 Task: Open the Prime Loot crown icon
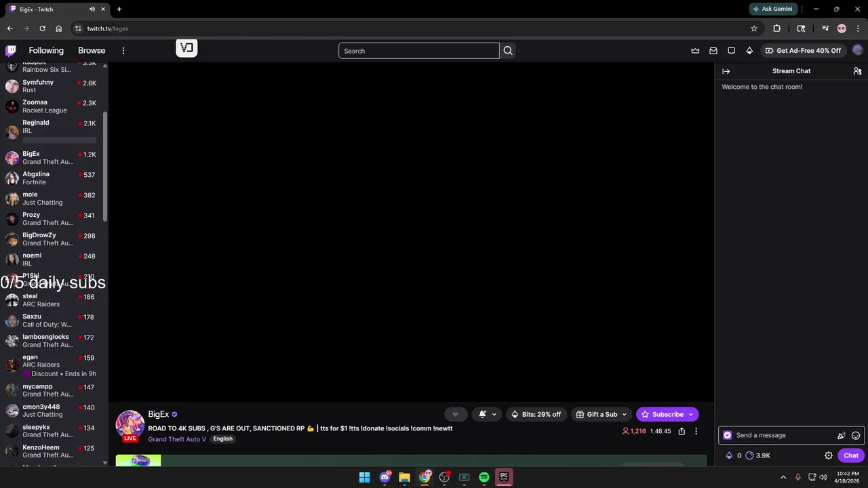(695, 51)
